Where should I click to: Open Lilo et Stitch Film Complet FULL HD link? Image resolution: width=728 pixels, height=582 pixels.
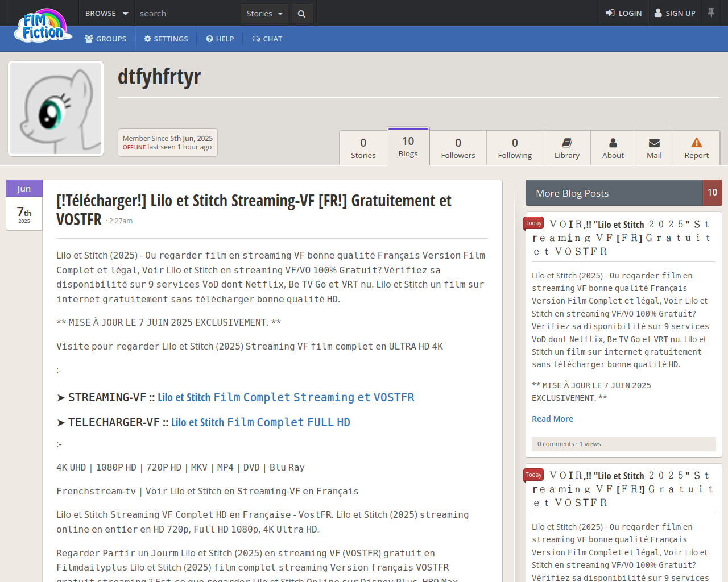click(x=260, y=422)
